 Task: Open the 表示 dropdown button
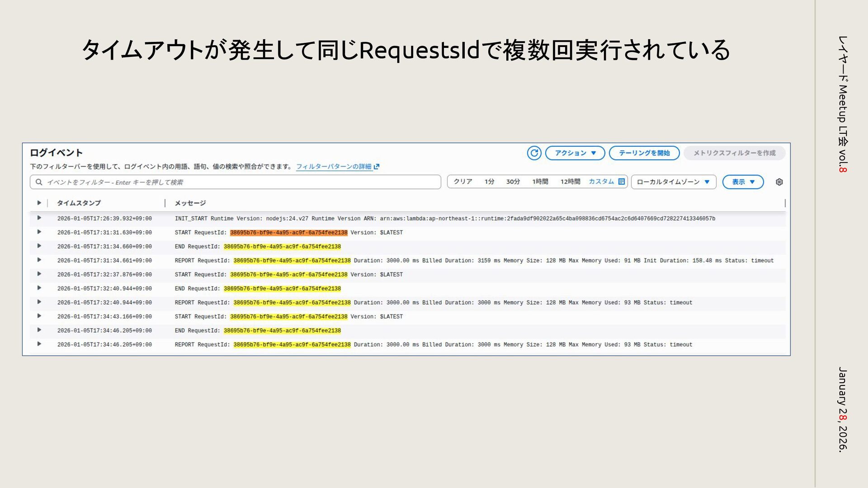743,182
